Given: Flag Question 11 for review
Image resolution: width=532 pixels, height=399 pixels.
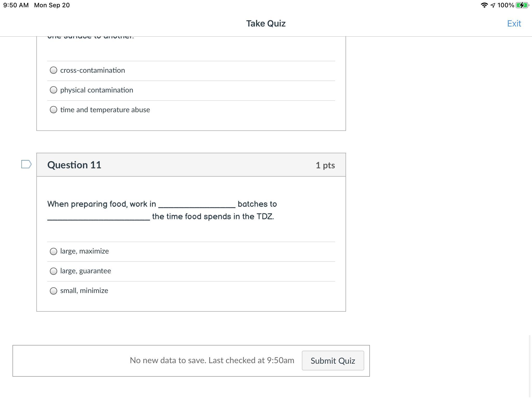Looking at the screenshot, I should [26, 164].
